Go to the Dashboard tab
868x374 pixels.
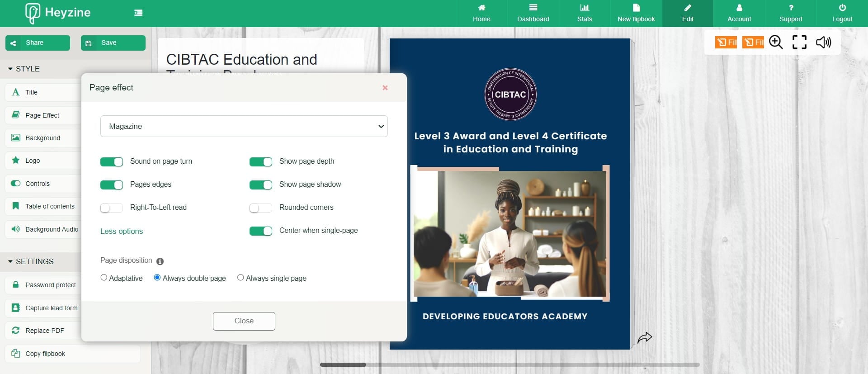[533, 13]
